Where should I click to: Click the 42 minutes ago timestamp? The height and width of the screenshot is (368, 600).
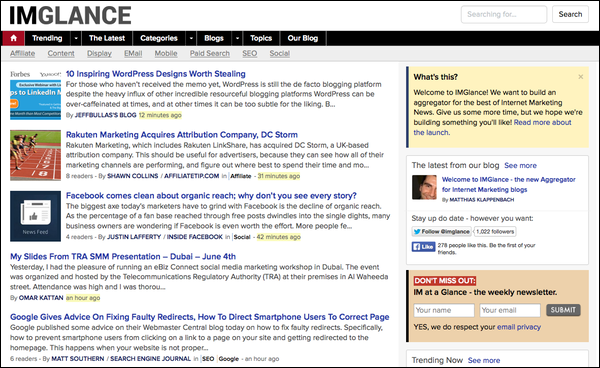click(279, 237)
